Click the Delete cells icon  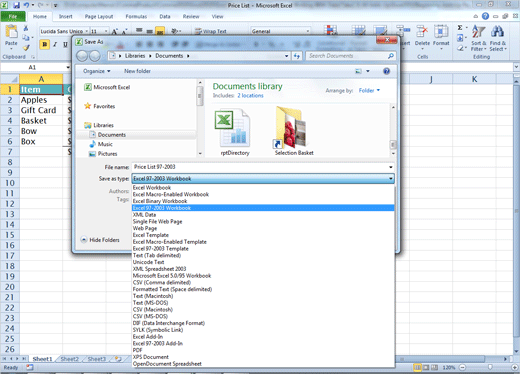[422, 32]
